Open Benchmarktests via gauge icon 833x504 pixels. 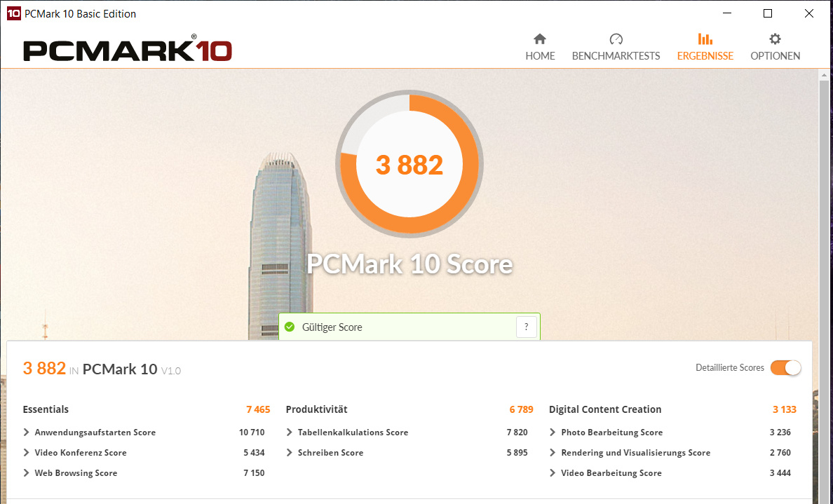616,39
